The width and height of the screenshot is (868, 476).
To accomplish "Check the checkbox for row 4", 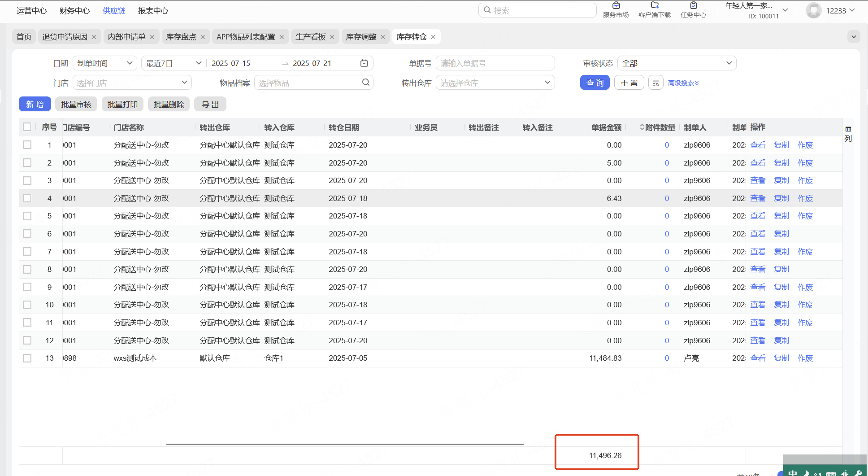I will (x=27, y=198).
